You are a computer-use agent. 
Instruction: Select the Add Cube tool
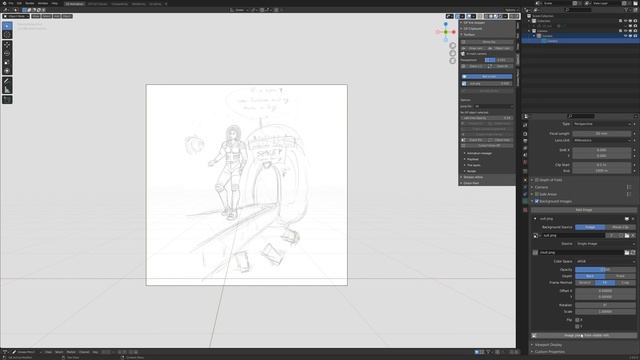7,100
